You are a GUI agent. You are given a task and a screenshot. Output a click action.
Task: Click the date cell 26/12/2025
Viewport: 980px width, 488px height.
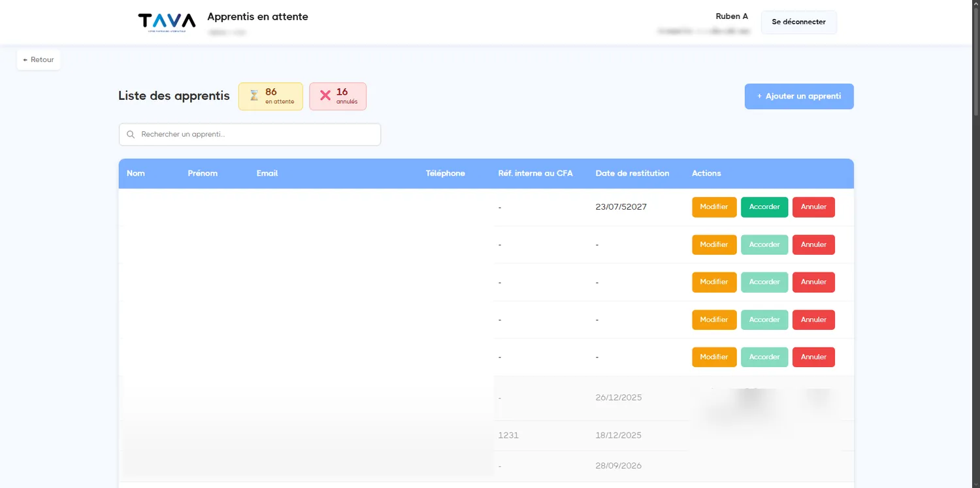click(619, 398)
